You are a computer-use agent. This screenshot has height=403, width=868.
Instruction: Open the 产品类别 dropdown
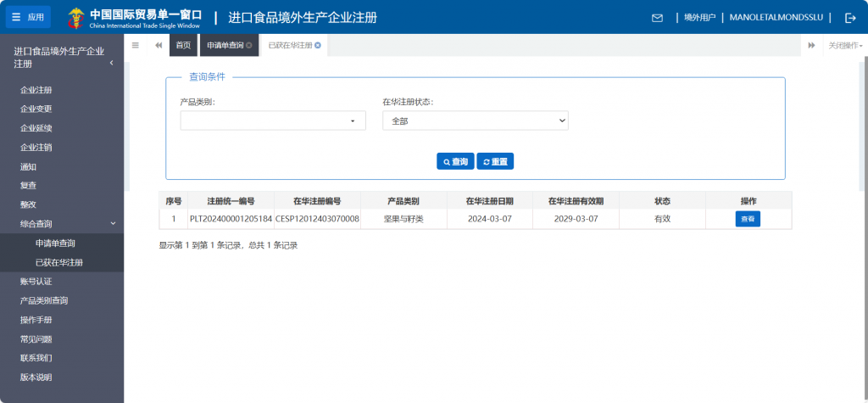coord(273,120)
